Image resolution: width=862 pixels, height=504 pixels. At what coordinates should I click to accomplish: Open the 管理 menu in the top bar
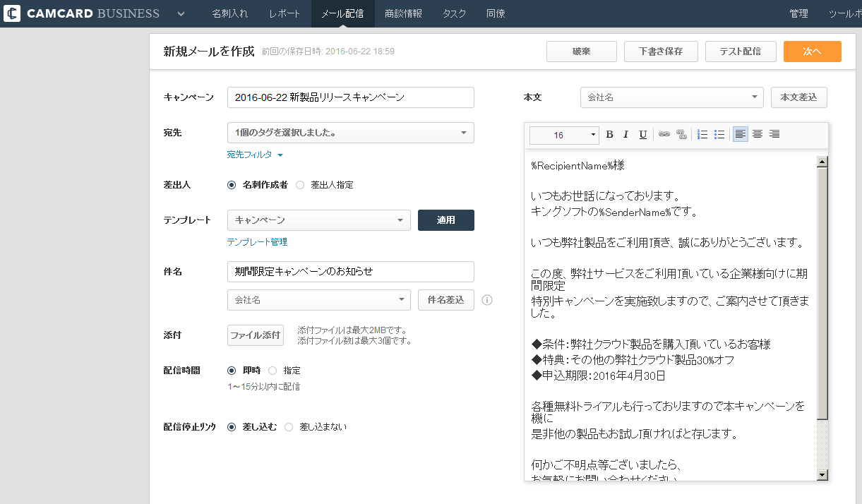798,13
